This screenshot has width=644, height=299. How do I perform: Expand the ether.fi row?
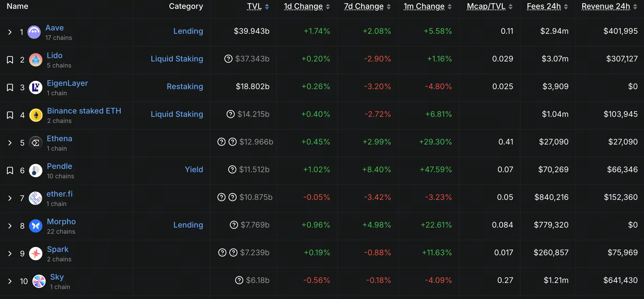[x=10, y=198]
